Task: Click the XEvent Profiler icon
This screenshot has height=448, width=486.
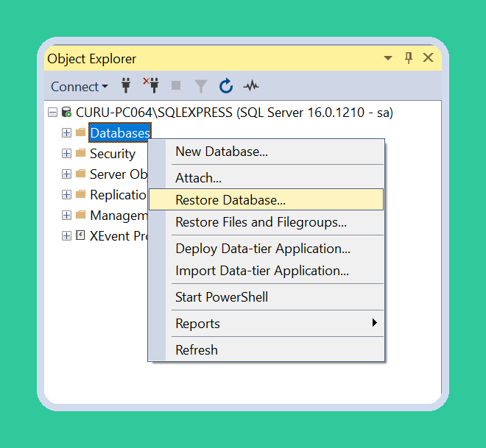Action: (x=80, y=235)
